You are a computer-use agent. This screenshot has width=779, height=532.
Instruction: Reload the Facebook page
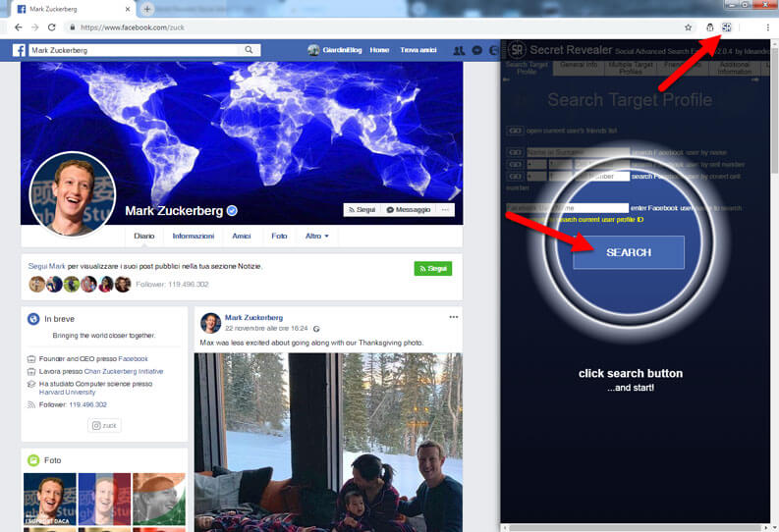point(52,27)
